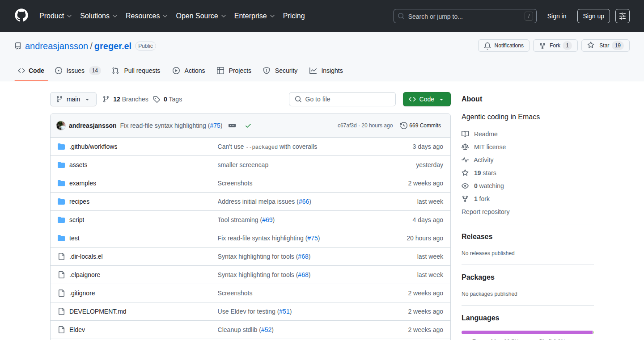Expand the Resources menu
Screen dimensions: 644x340
(x=147, y=16)
